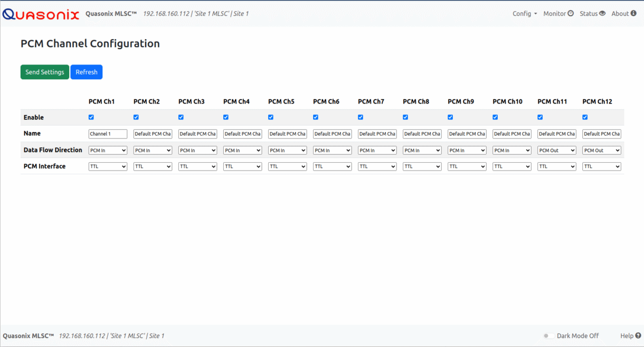The width and height of the screenshot is (644, 347).
Task: Uncheck Enable for PCM Ch1
Action: [x=91, y=117]
